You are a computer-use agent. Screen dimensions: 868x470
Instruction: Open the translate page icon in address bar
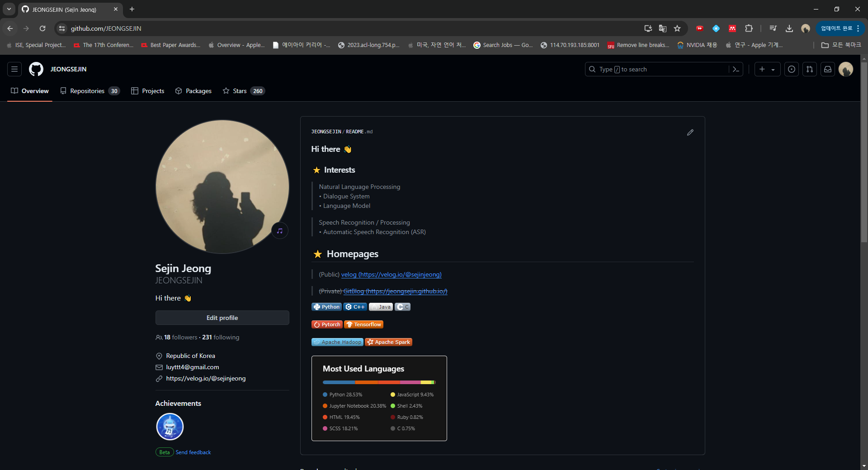click(x=663, y=28)
